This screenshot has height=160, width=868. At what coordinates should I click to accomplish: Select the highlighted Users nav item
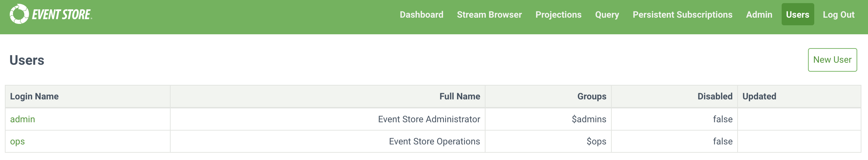[797, 15]
